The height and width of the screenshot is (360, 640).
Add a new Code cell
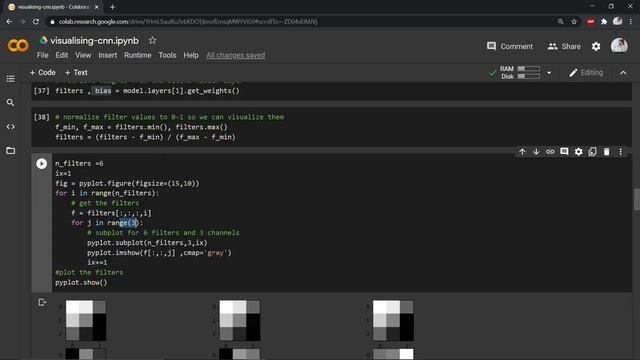pos(42,73)
